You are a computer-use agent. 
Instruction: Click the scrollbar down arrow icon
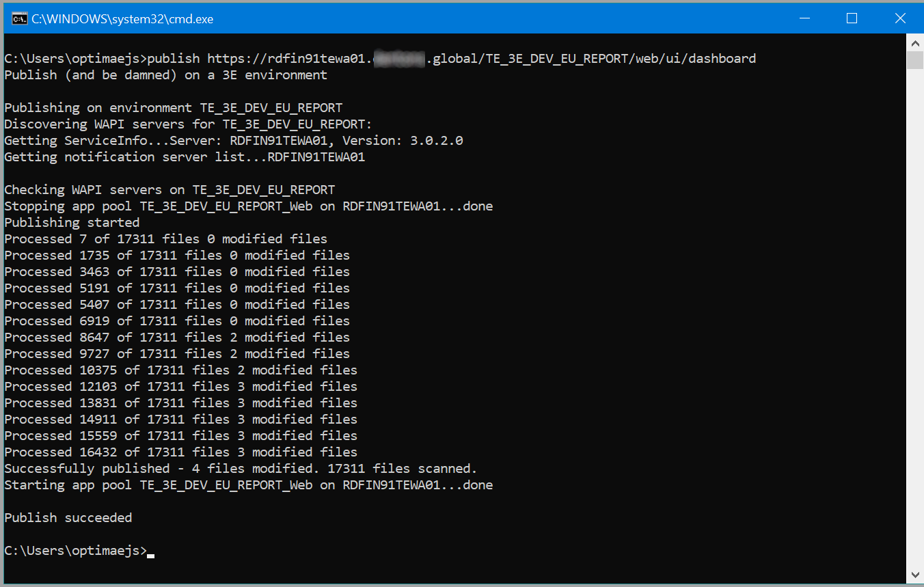pyautogui.click(x=915, y=575)
